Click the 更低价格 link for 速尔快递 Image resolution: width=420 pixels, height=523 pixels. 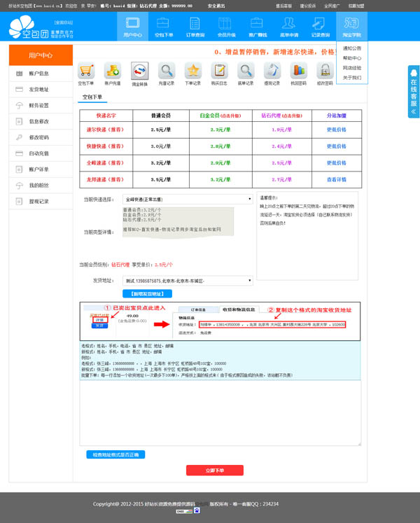click(x=336, y=130)
